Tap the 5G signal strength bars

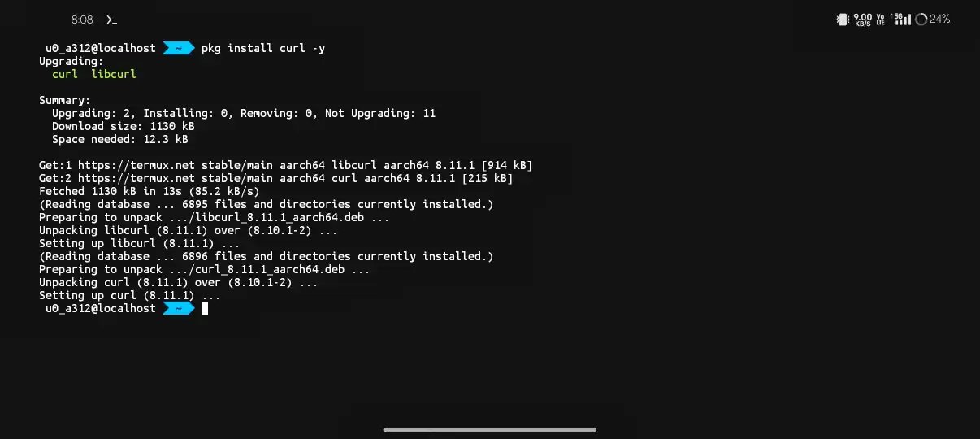click(901, 19)
